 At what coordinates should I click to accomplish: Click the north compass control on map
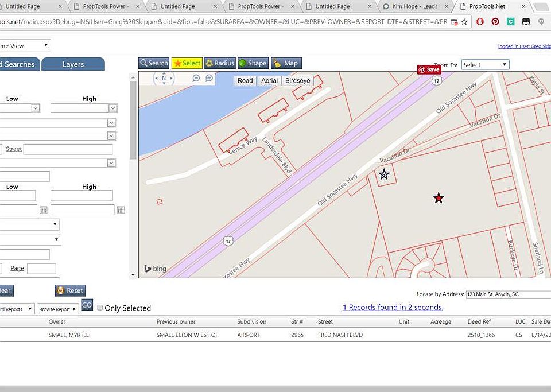[164, 78]
